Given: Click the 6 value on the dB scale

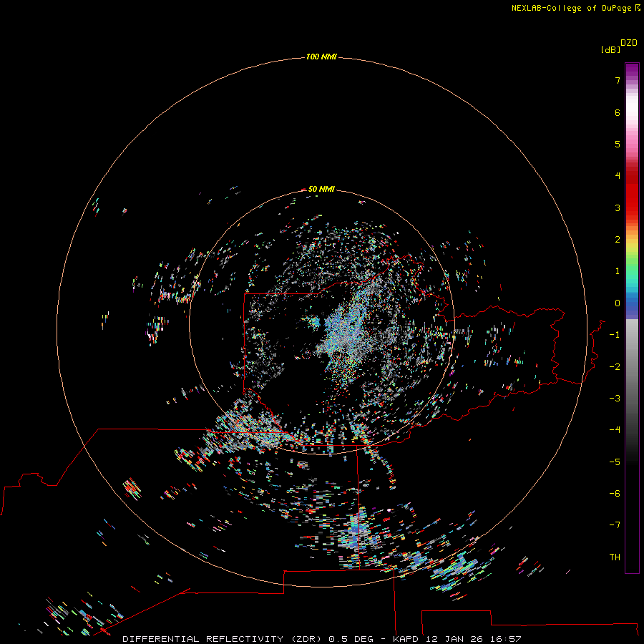Looking at the screenshot, I should pos(618,112).
